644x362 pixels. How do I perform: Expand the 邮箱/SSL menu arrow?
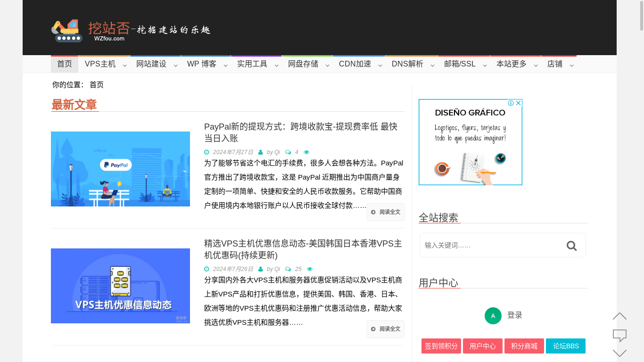(x=485, y=65)
